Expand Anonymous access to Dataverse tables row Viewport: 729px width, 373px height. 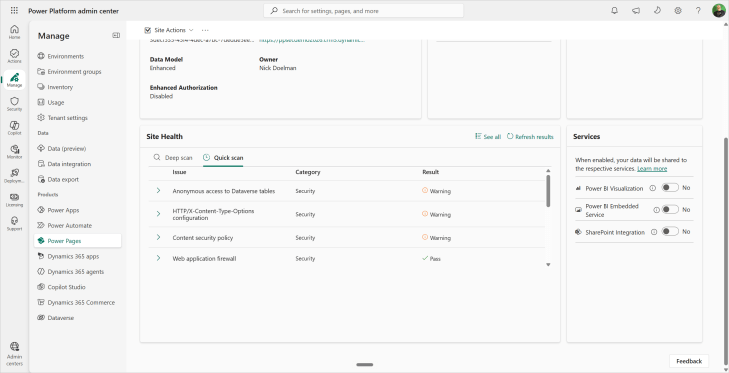[x=159, y=191]
